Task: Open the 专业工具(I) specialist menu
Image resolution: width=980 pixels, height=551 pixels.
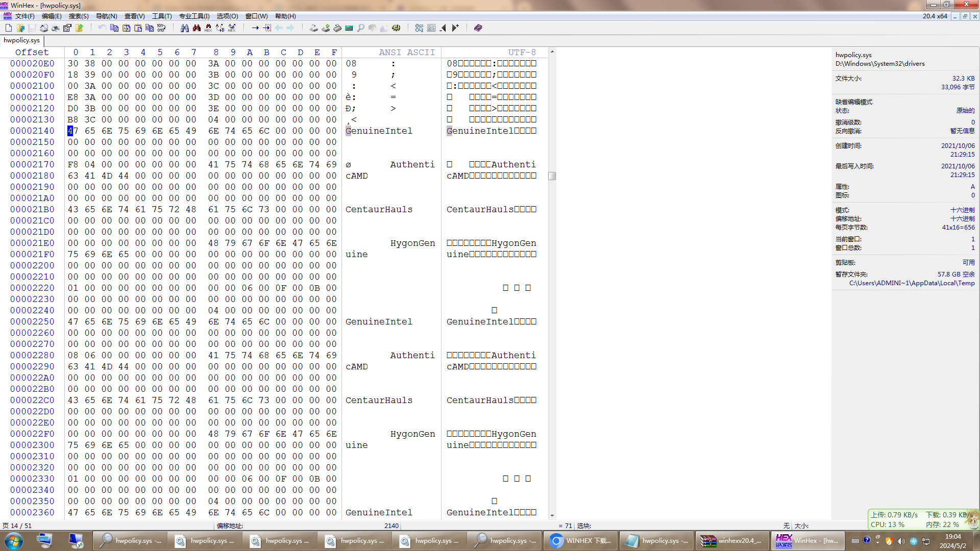Action: (194, 16)
